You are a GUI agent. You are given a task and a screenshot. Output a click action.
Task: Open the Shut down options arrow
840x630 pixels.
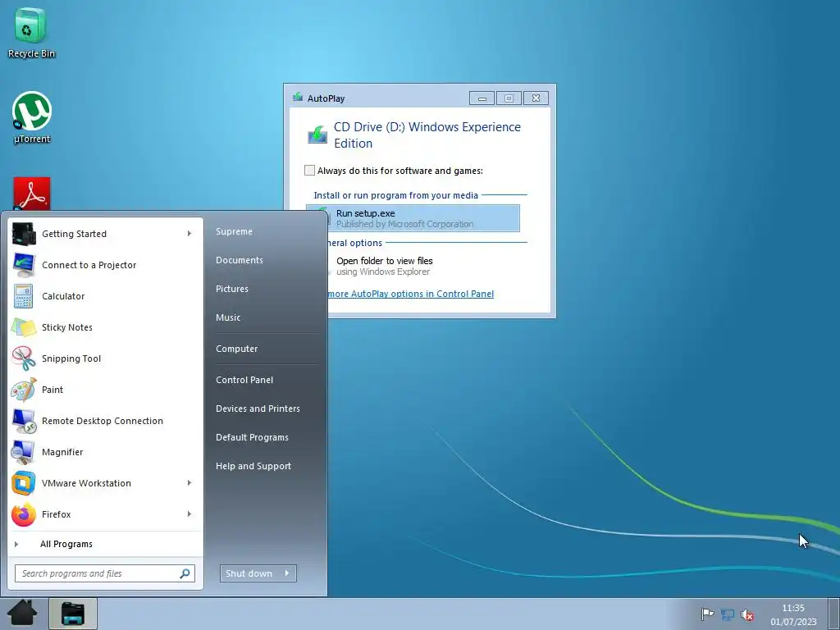click(288, 573)
